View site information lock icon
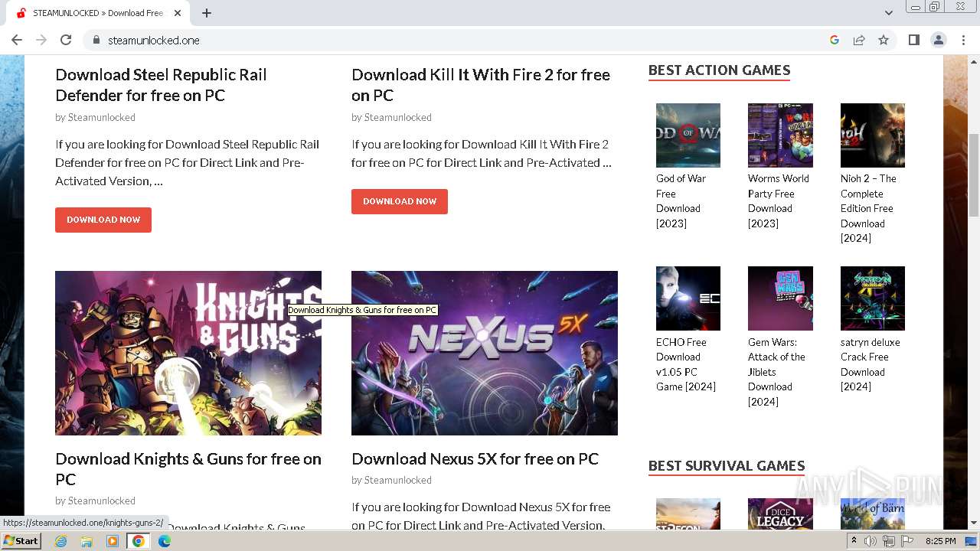980x551 pixels. (x=96, y=40)
